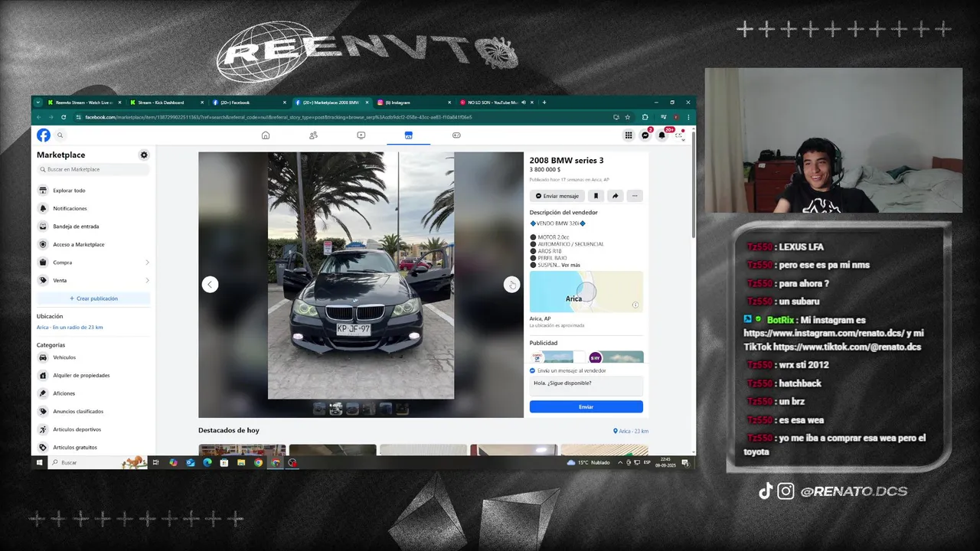Open Windows notification center icon
980x551 pixels.
[685, 462]
